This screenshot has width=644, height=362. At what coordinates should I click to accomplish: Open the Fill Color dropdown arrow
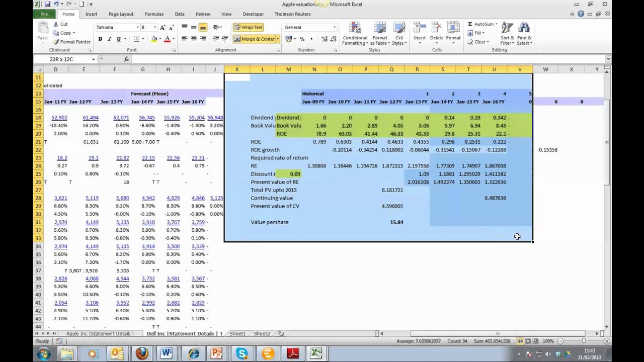pyautogui.click(x=160, y=39)
